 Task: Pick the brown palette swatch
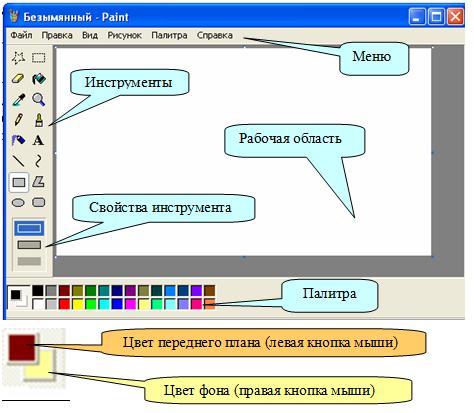(210, 291)
